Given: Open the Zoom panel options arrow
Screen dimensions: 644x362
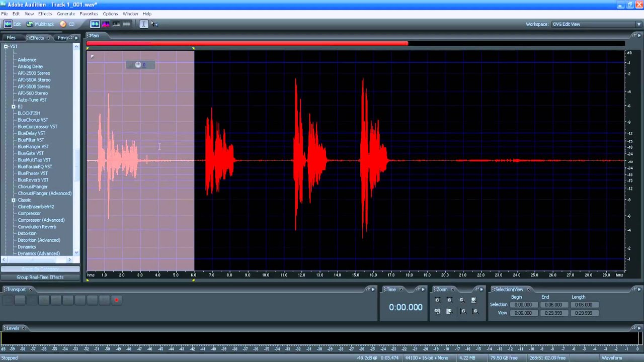Looking at the screenshot, I should [481, 290].
